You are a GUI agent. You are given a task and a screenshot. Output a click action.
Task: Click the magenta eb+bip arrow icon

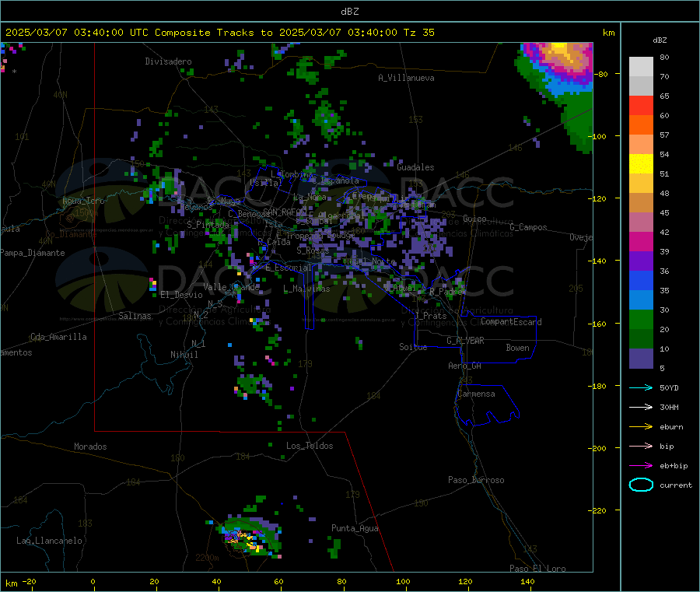click(641, 465)
